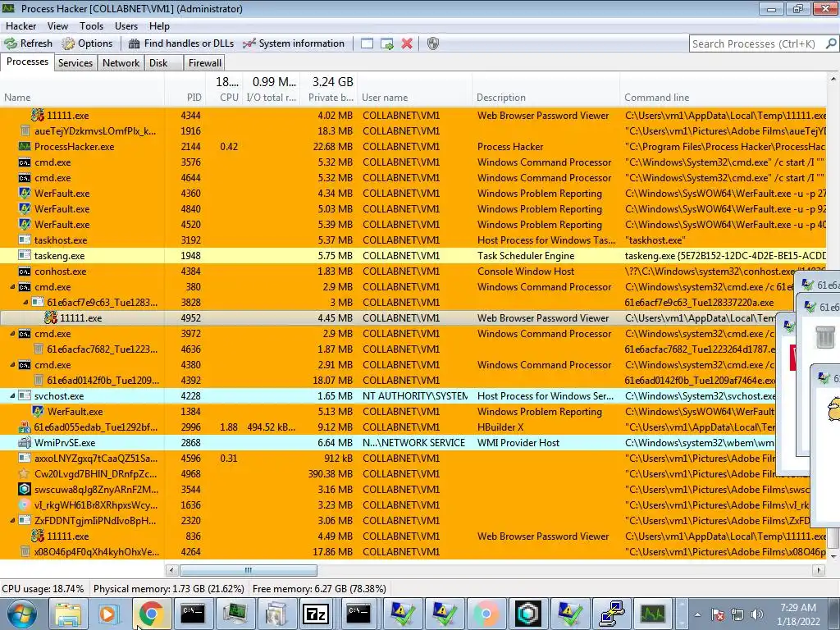Click the horizontal scrollbar right arrow
The width and height of the screenshot is (840, 630).
pyautogui.click(x=819, y=571)
